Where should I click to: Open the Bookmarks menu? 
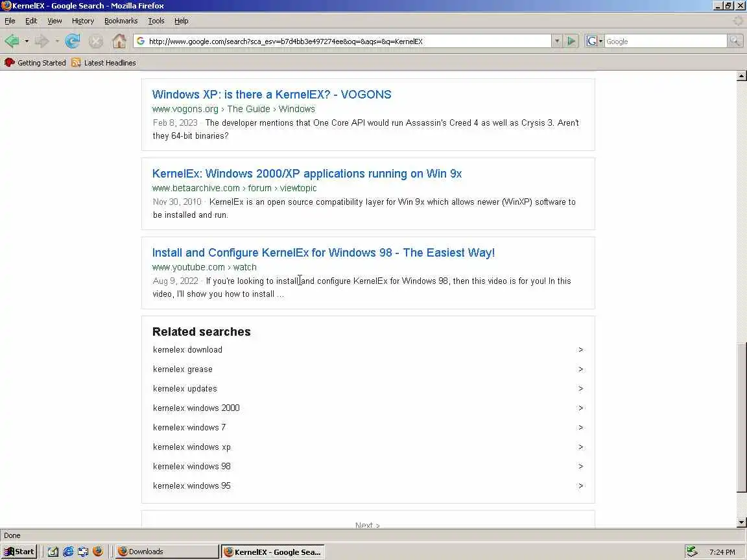click(x=121, y=21)
